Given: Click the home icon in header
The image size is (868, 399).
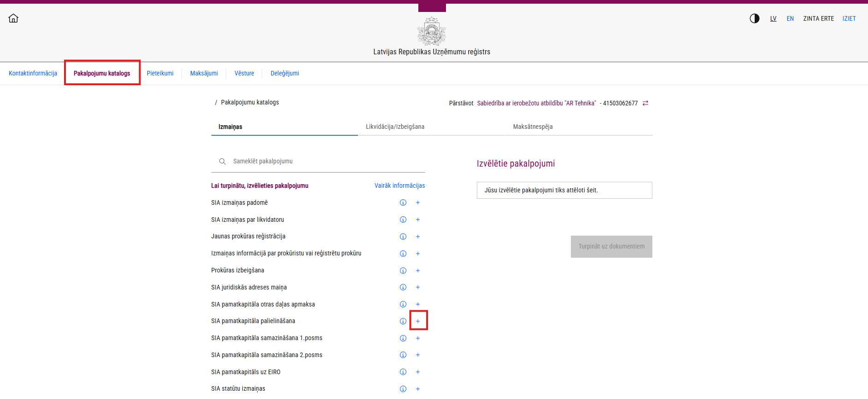Looking at the screenshot, I should [x=13, y=18].
